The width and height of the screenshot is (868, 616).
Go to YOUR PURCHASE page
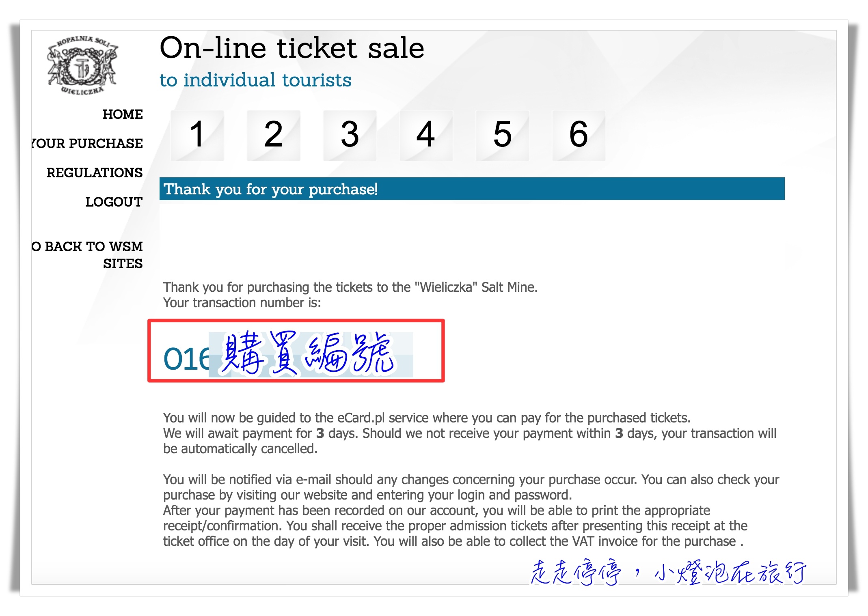tap(87, 144)
